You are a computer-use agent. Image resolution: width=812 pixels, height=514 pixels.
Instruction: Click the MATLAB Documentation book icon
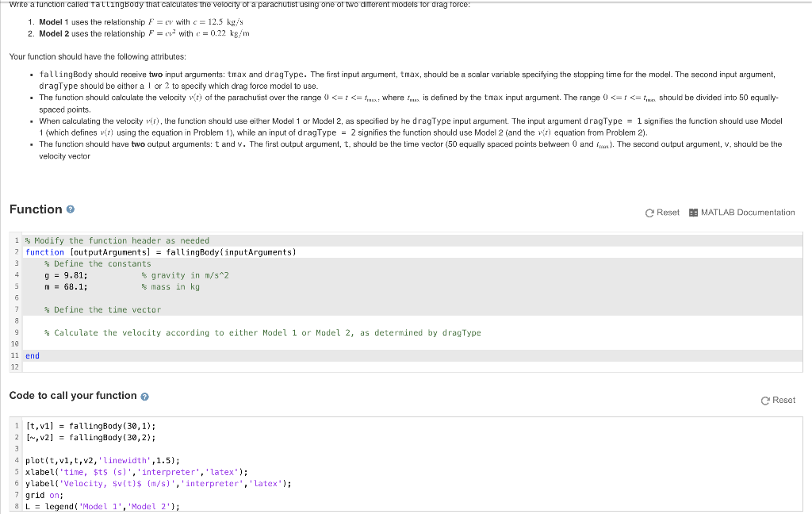click(x=693, y=213)
